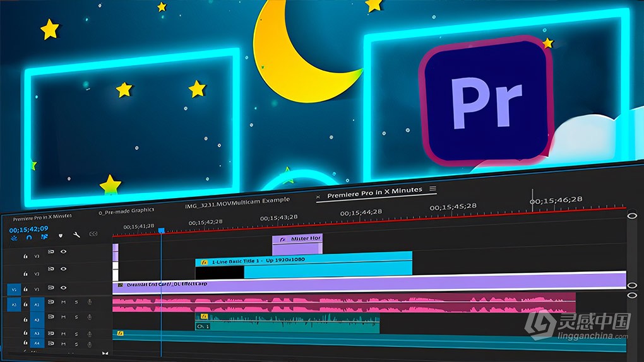Viewport: 644px width, 362px height.
Task: Hide the V3 track output eye
Action: point(63,251)
